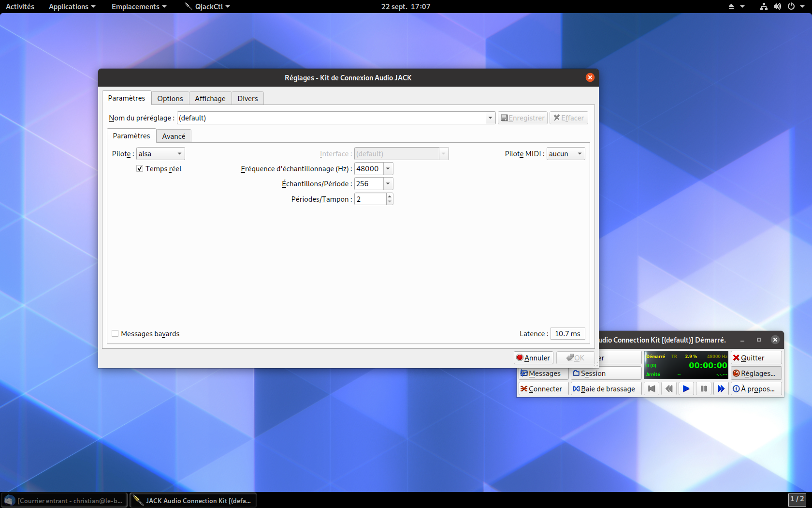Click the Périodes/Tampon value field
This screenshot has width=812, height=508.
[370, 199]
